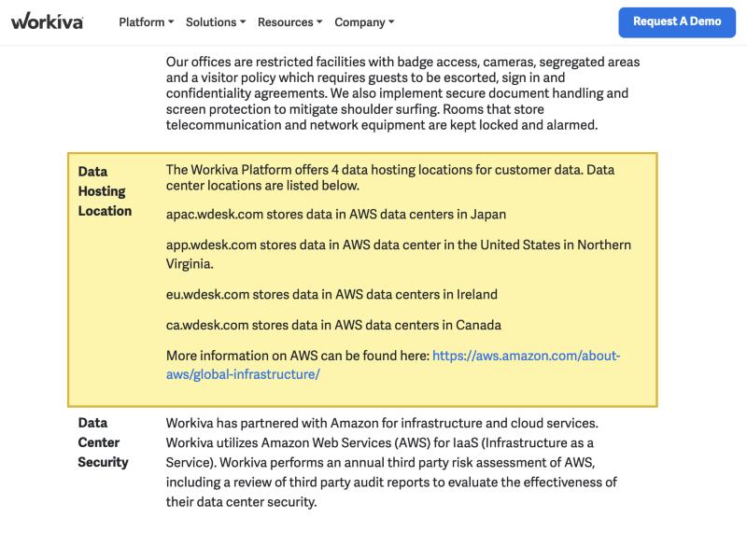
Task: Open the Platform dropdown menu
Action: 147,21
